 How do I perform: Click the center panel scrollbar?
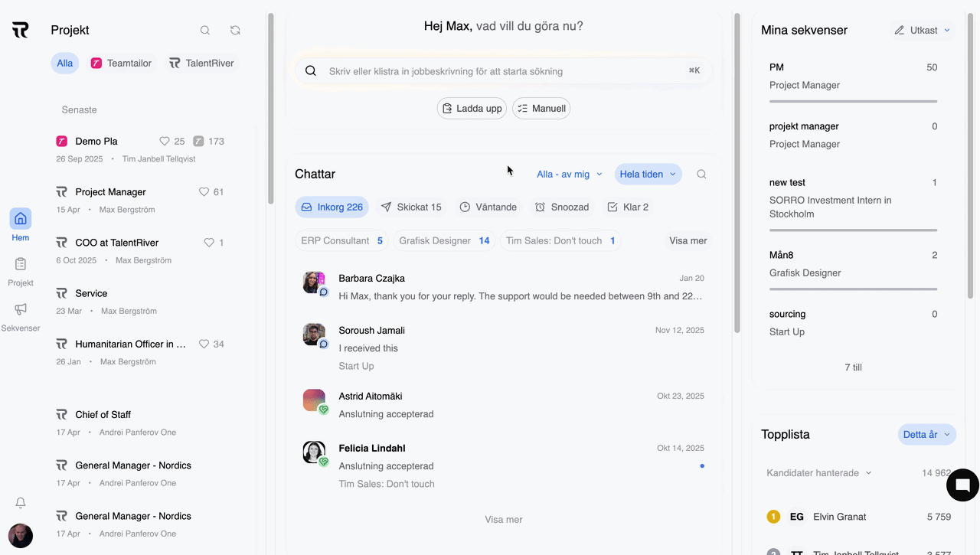(x=737, y=172)
